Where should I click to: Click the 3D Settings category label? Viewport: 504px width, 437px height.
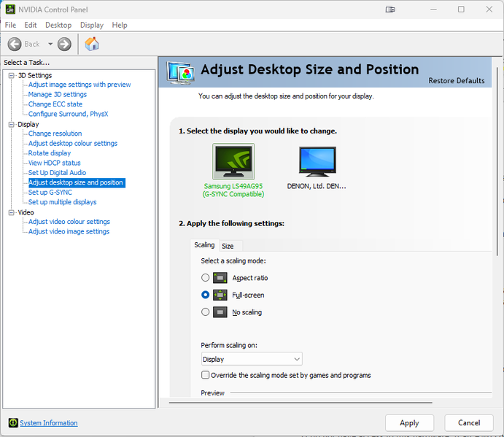(x=35, y=76)
